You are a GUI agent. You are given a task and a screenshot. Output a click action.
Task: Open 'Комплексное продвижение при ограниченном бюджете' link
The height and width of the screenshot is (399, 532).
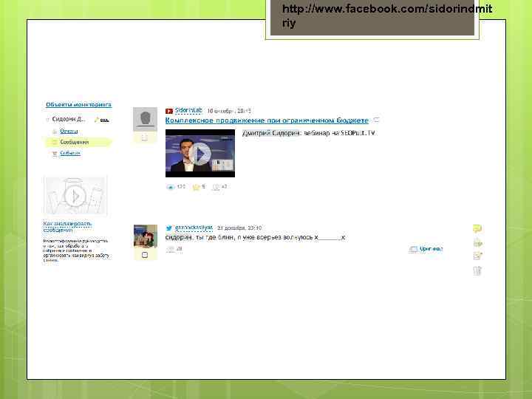pos(267,120)
